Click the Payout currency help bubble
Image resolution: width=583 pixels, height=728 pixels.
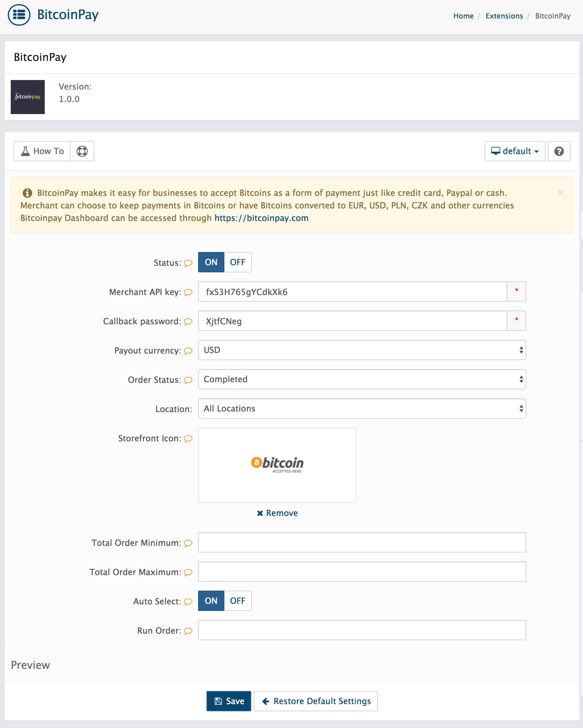coord(188,351)
